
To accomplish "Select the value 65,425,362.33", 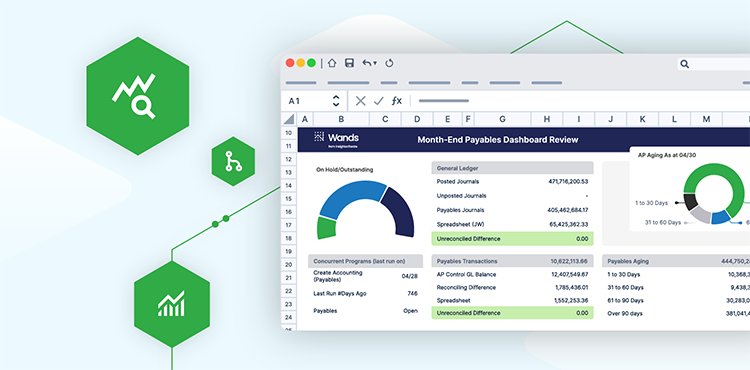I will [569, 224].
